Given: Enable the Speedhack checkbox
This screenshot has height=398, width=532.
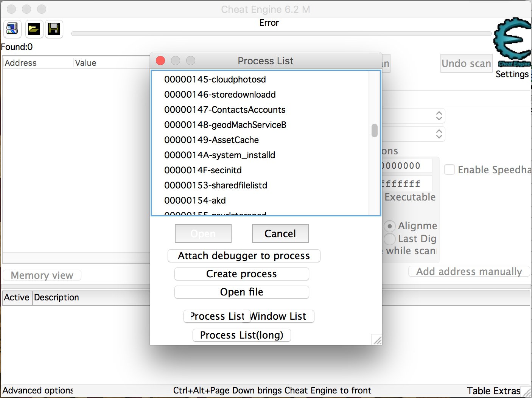Looking at the screenshot, I should (x=450, y=169).
